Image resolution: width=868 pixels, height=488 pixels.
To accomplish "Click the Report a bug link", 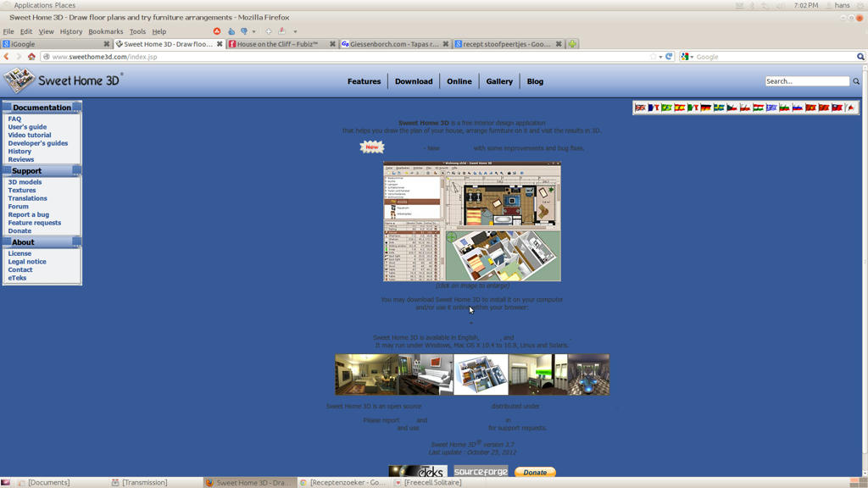I will pos(28,214).
